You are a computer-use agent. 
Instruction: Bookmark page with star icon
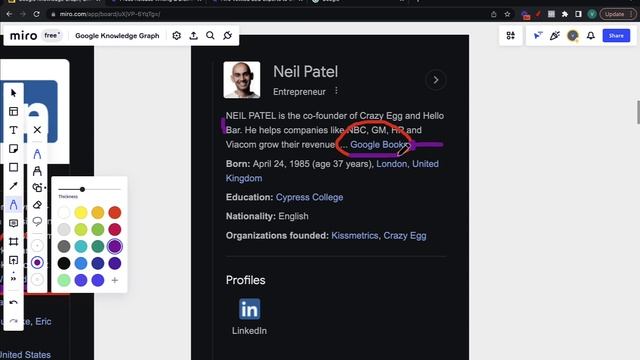[x=507, y=14]
